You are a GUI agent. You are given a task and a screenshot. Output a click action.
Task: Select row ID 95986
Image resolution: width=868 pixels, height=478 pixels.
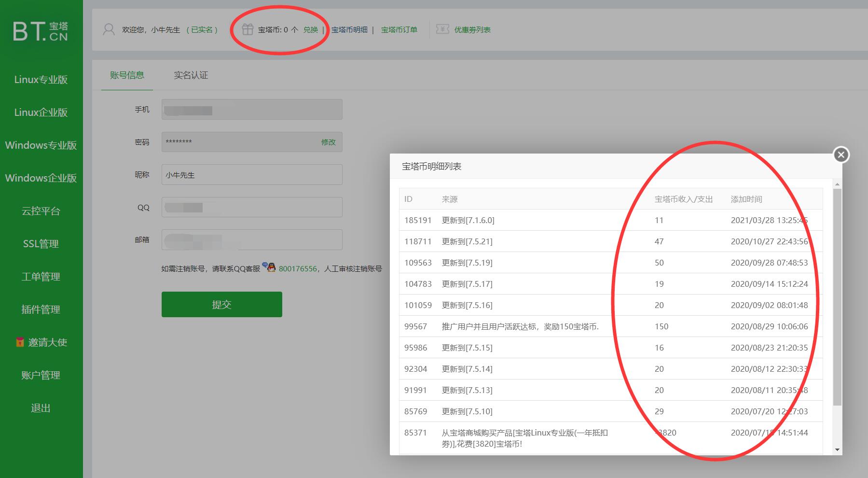point(415,348)
